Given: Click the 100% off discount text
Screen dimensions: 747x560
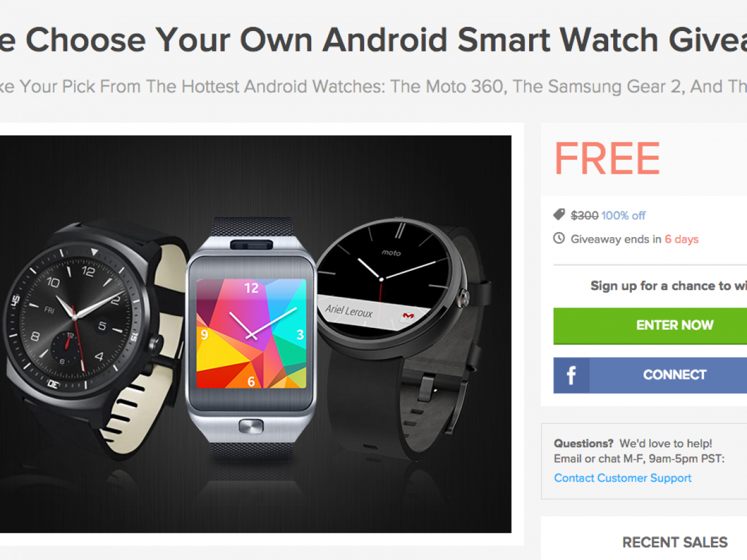Looking at the screenshot, I should click(x=623, y=215).
